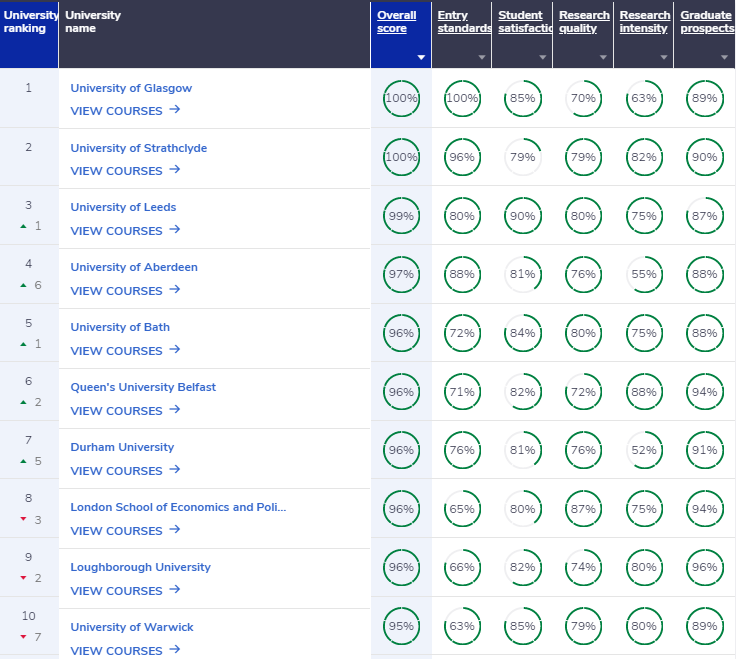Click arrow icon beside Glasgow's View Courses
This screenshot has width=736, height=659.
tap(175, 110)
